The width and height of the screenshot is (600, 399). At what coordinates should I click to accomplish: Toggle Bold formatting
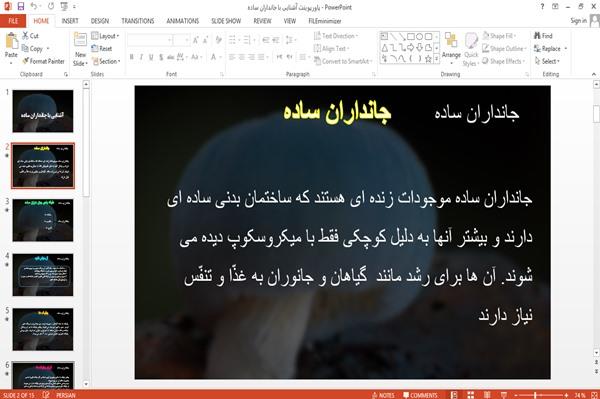(x=132, y=57)
